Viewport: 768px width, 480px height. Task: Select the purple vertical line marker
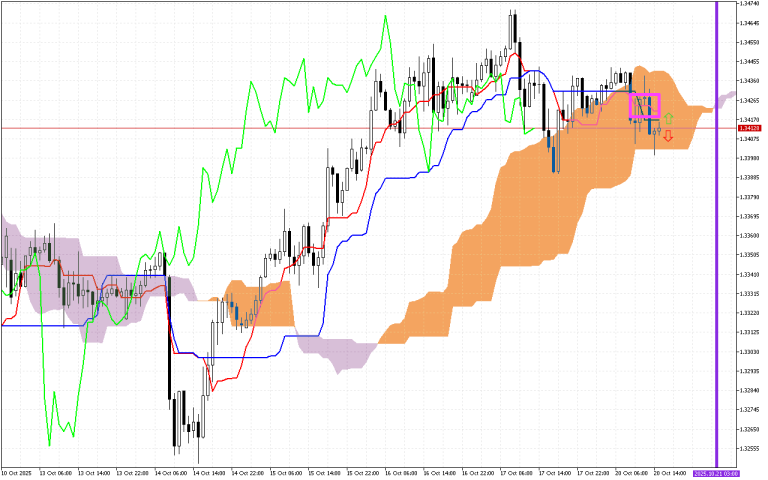click(x=717, y=234)
